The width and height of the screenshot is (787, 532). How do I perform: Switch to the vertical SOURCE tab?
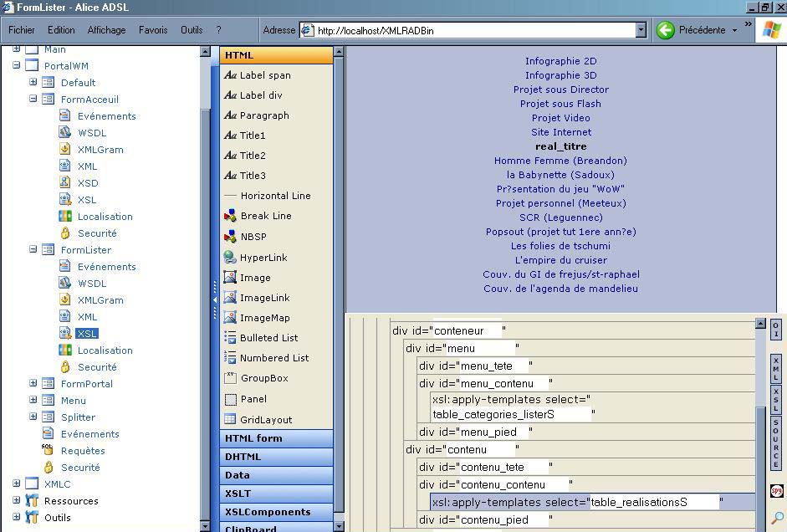[776, 443]
